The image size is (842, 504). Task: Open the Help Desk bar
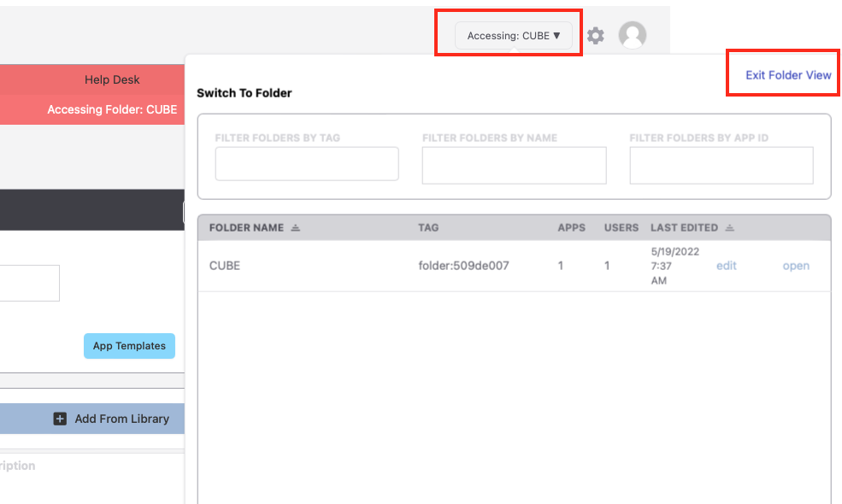pyautogui.click(x=112, y=79)
